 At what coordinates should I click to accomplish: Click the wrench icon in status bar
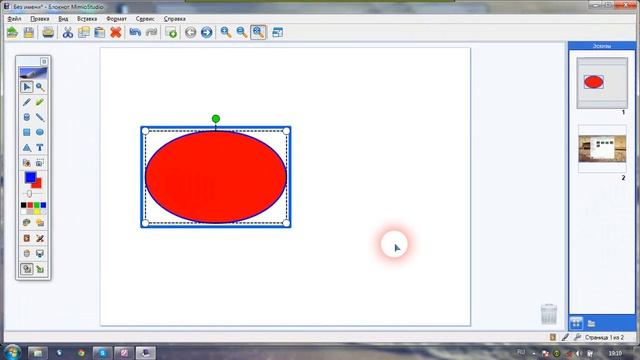pos(577,337)
